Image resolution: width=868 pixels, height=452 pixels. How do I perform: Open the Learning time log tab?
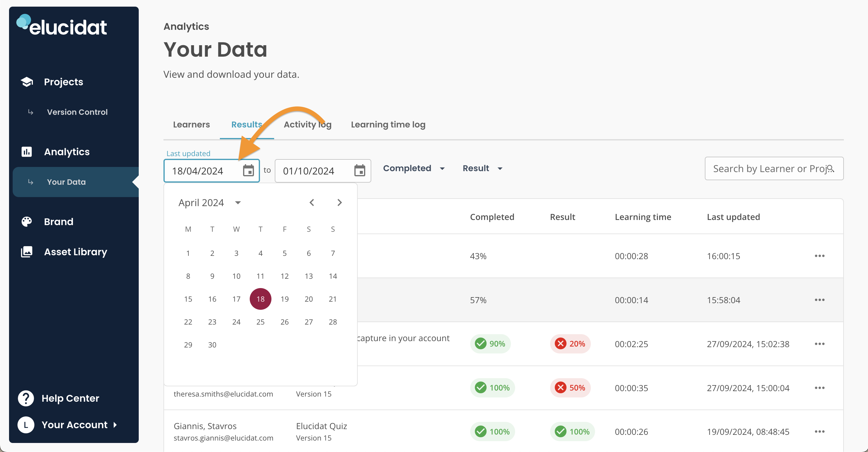[388, 124]
